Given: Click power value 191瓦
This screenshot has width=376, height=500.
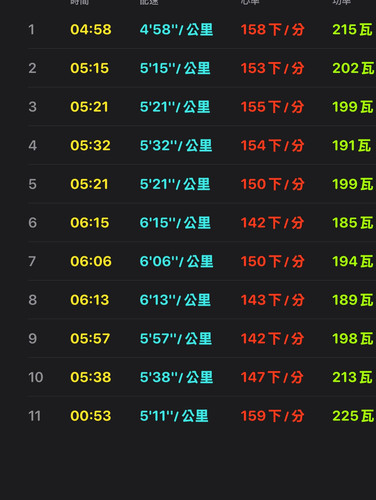Looking at the screenshot, I should coord(352,146).
